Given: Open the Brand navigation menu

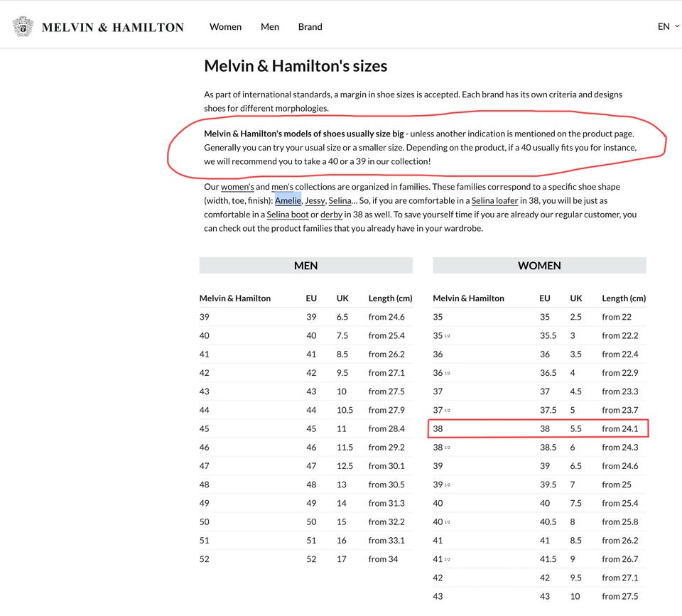Looking at the screenshot, I should (310, 26).
